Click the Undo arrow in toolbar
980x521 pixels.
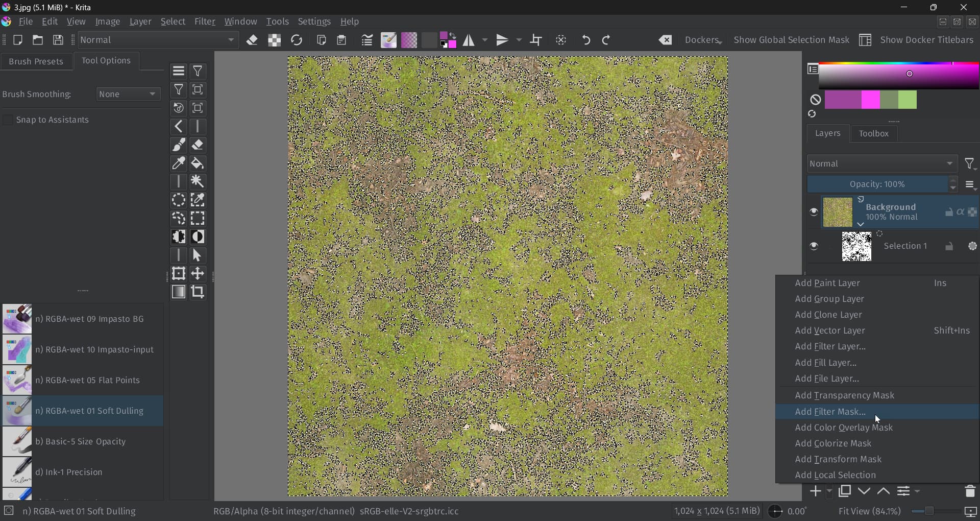click(x=586, y=40)
